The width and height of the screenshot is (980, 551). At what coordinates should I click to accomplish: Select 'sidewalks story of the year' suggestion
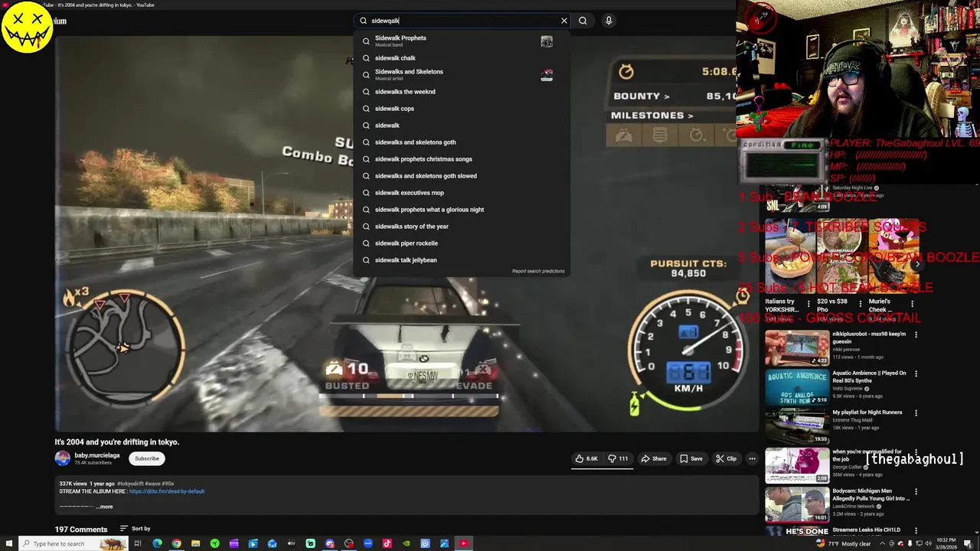point(461,227)
